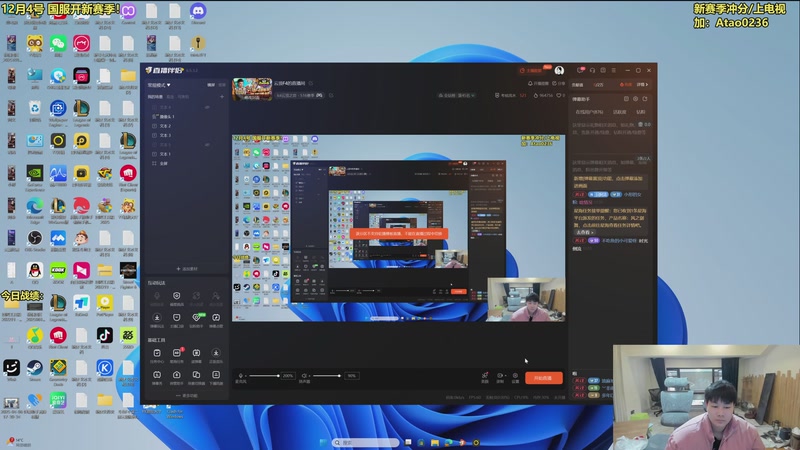The width and height of the screenshot is (800, 450).
Task: Open the 全站榜 ranking dropdown
Action: tap(457, 95)
